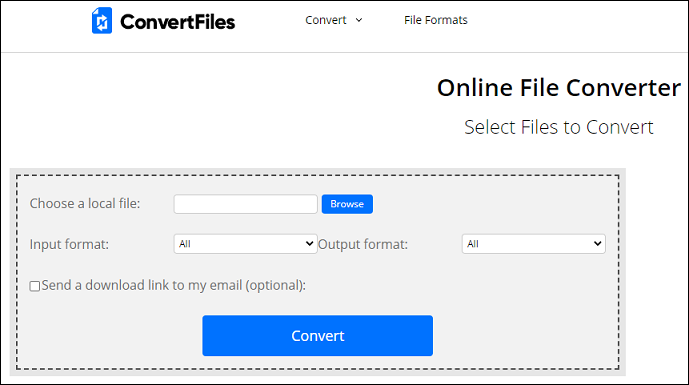Screen dimensions: 689x385
Task: Click the 'Online File Converter' heading
Action: [x=558, y=87]
